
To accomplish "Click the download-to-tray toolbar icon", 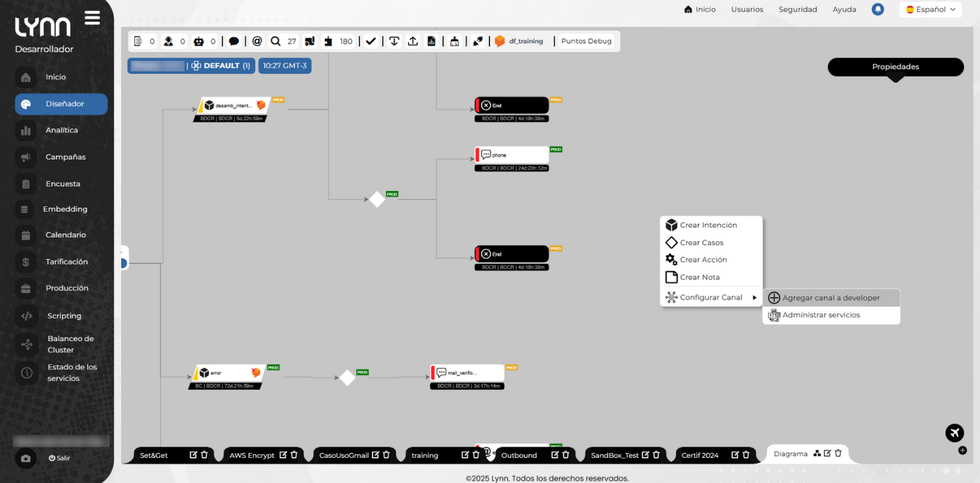I will click(x=394, y=41).
